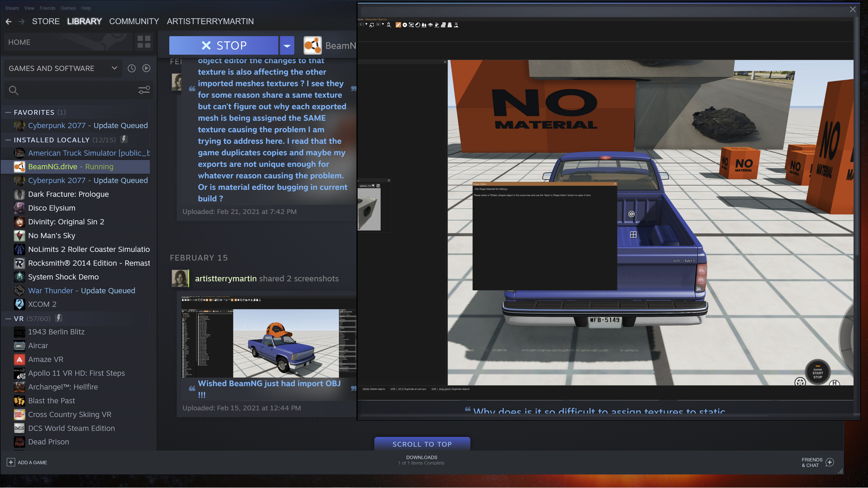Open the February 15 pickup truck screenshot thumbnail
The height and width of the screenshot is (488, 868).
(x=269, y=337)
